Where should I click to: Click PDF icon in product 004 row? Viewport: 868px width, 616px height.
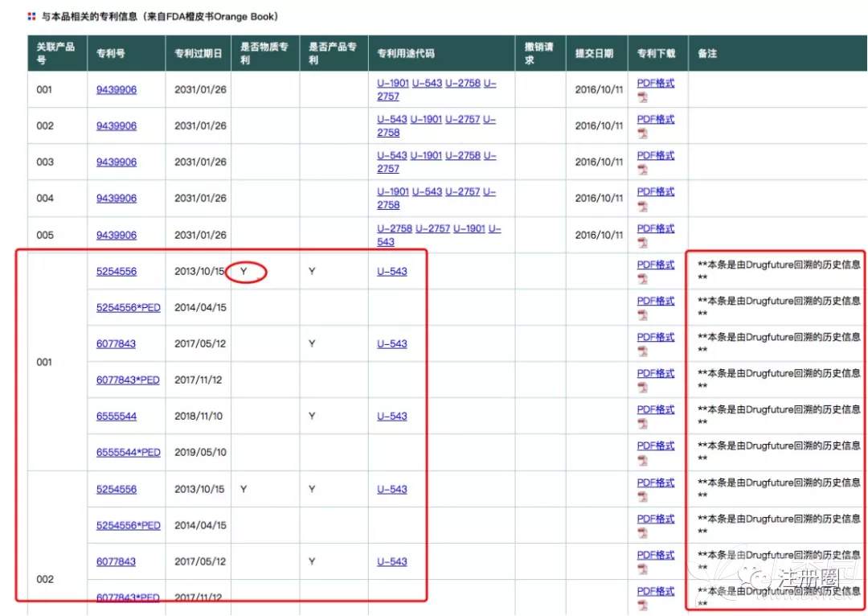pyautogui.click(x=642, y=206)
